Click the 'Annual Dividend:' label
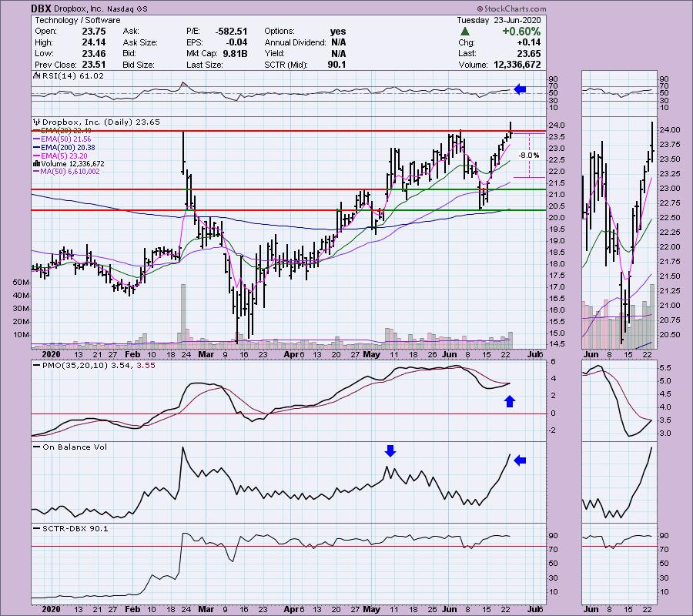The height and width of the screenshot is (616, 693). 295,42
